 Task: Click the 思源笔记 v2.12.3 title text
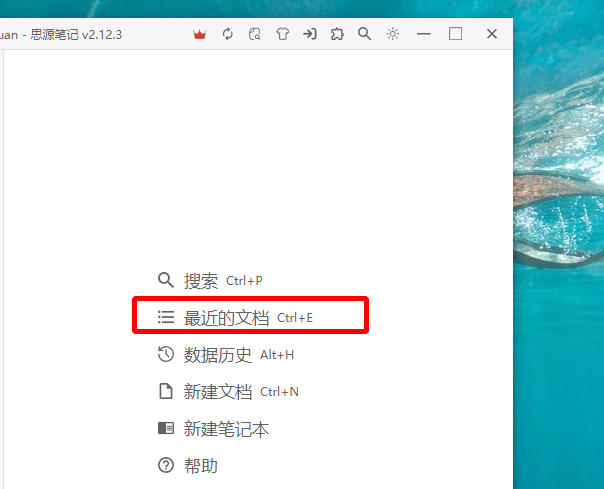[76, 35]
